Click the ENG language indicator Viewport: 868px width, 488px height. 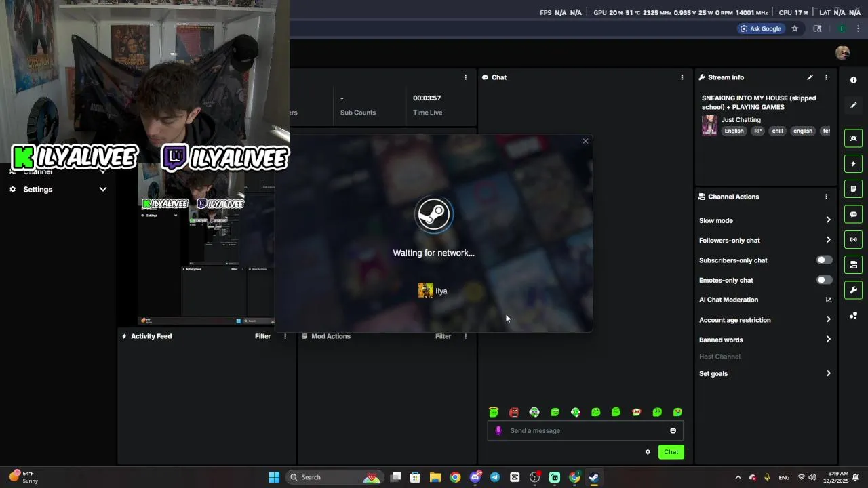pos(784,478)
